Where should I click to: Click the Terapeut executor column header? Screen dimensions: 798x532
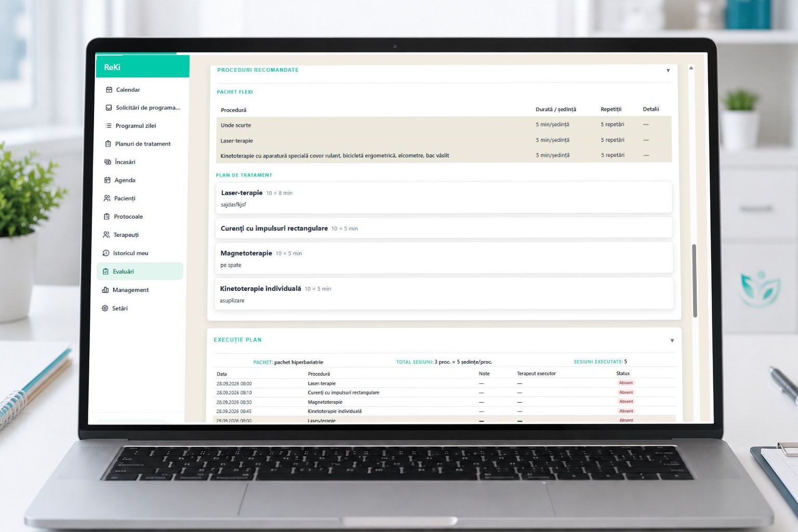[x=536, y=374]
